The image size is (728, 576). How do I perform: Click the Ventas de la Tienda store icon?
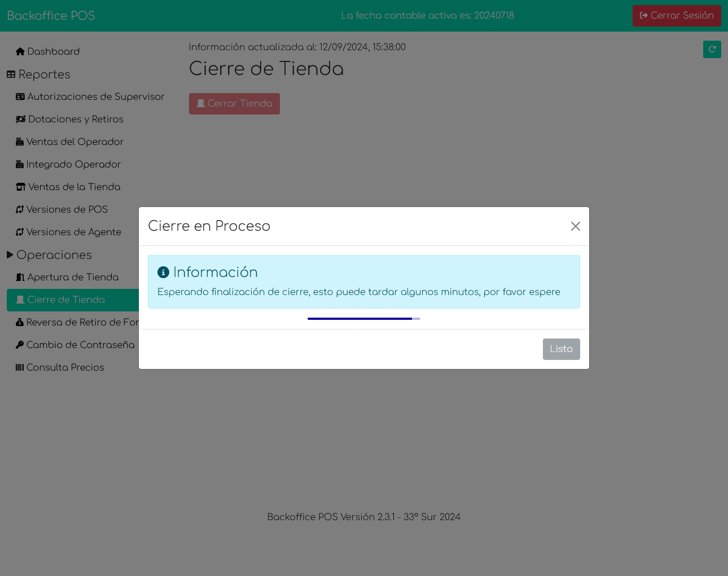[x=21, y=187]
